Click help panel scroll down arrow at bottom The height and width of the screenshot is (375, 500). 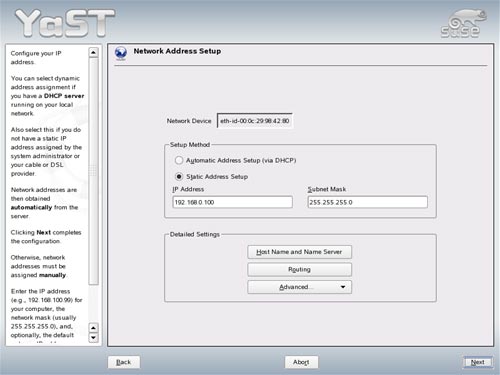pyautogui.click(x=94, y=338)
